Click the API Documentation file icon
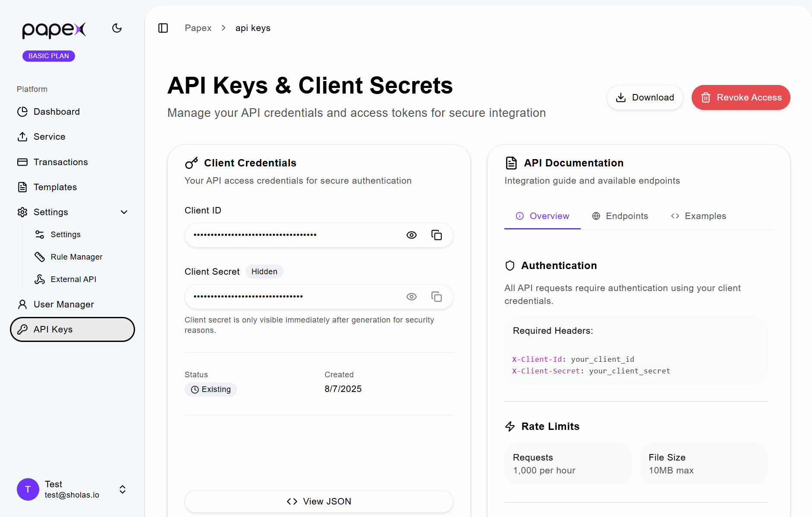Viewport: 812px width, 517px height. (x=511, y=163)
